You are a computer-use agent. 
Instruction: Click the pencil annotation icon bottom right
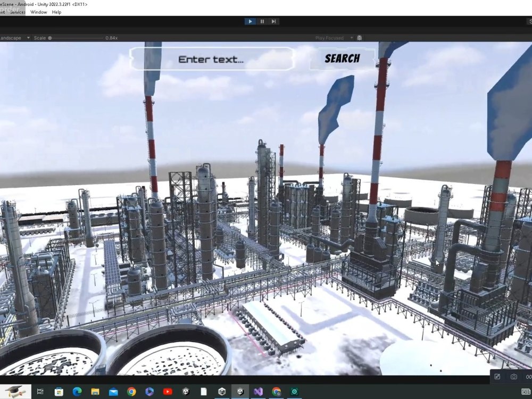497,377
